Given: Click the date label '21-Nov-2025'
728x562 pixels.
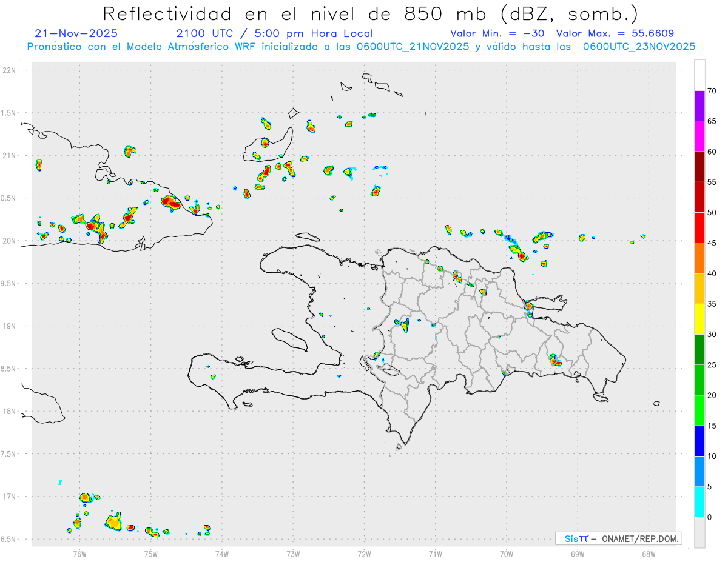Looking at the screenshot, I should point(76,33).
